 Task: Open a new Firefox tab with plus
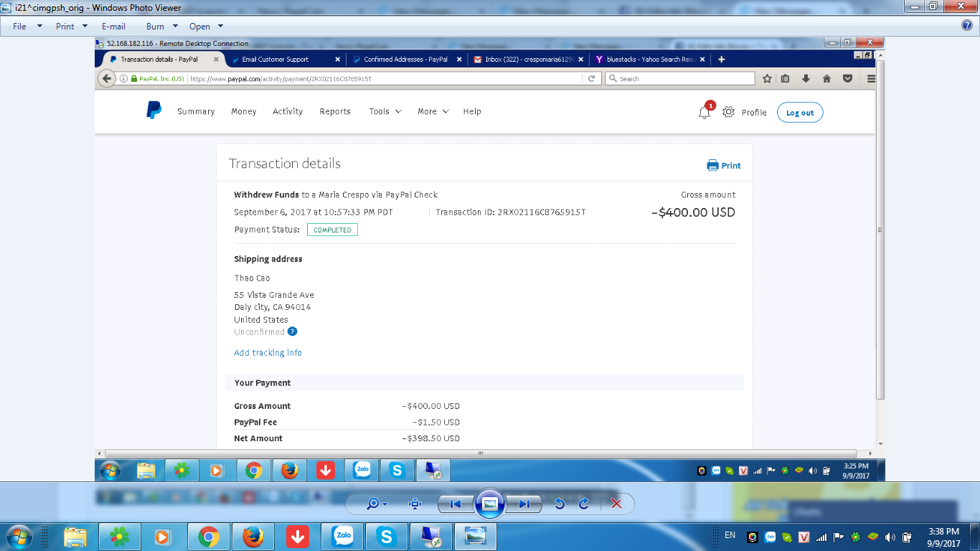pyautogui.click(x=722, y=60)
